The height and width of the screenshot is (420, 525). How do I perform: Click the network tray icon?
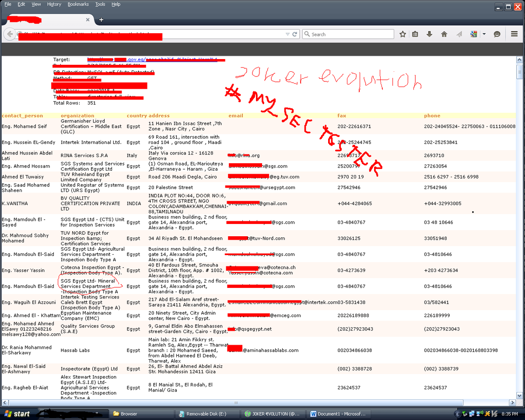pyautogui.click(x=472, y=413)
